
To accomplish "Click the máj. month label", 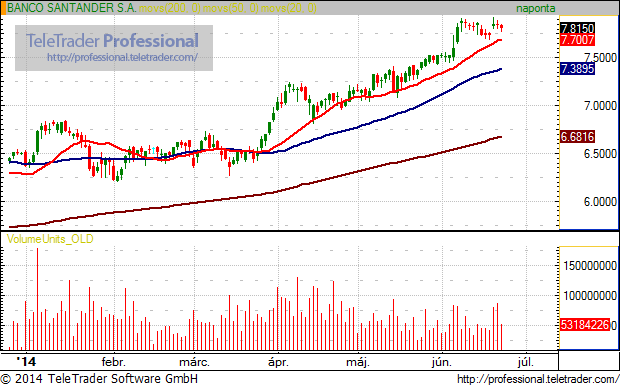I will [358, 362].
